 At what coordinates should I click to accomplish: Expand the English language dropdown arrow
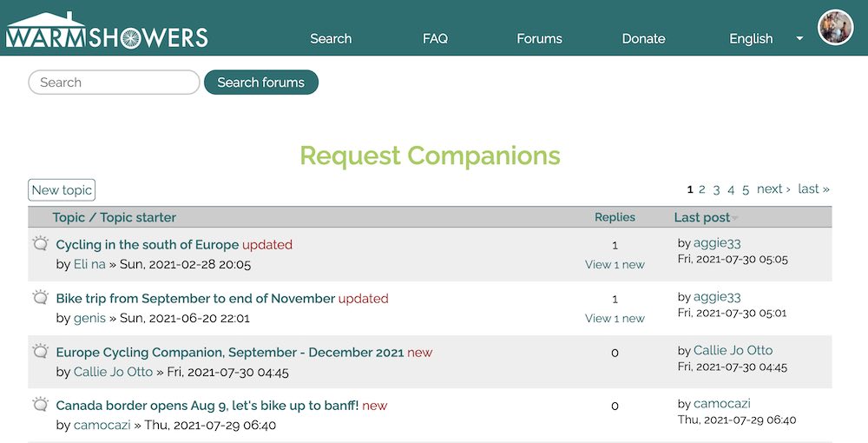799,39
